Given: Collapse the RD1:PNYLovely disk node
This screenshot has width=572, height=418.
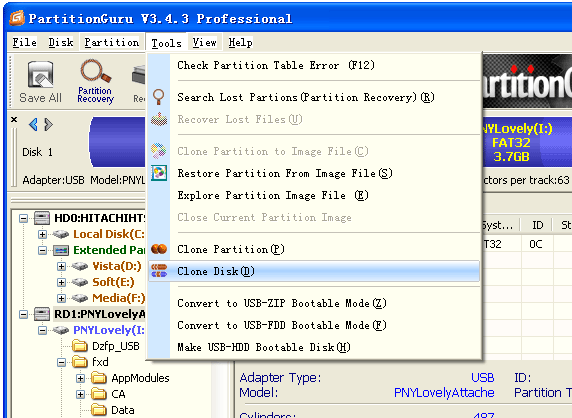Looking at the screenshot, I should [x=24, y=314].
